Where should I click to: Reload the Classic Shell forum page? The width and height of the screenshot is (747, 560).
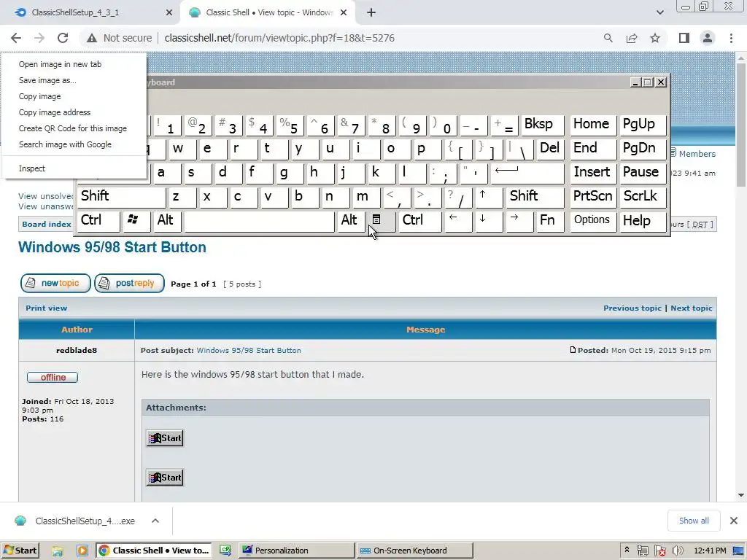coord(63,38)
